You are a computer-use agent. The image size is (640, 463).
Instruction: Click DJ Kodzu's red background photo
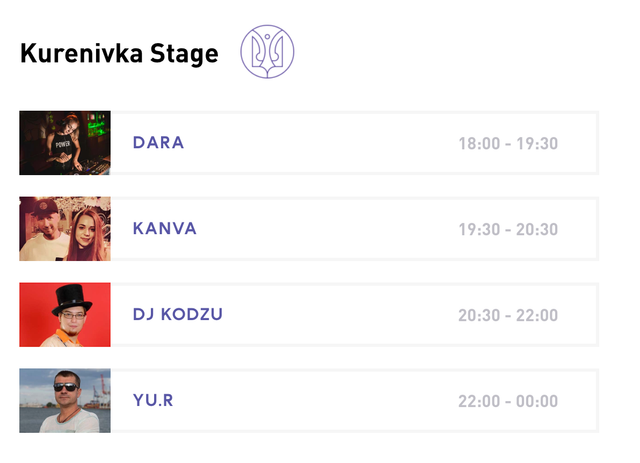click(65, 315)
